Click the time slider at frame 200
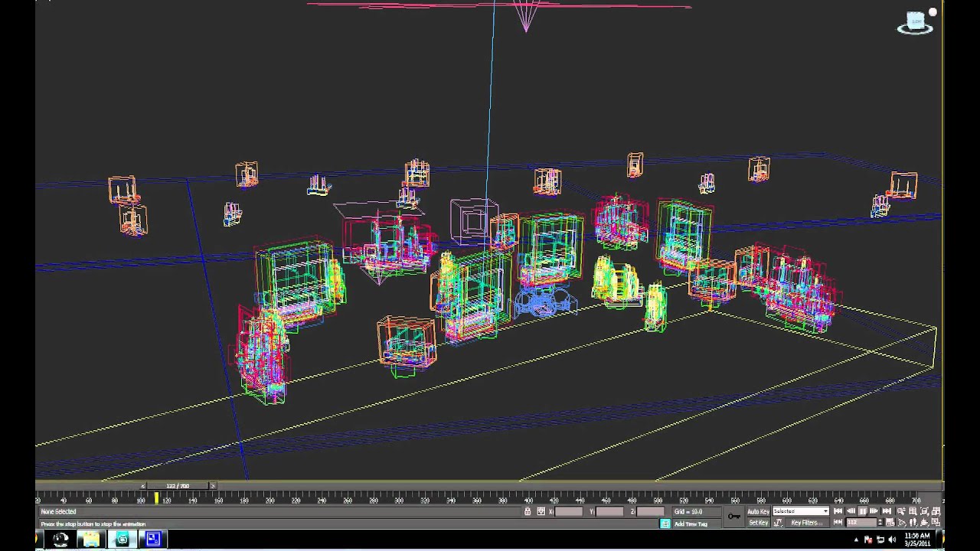Viewport: 980px width, 551px height. point(270,498)
